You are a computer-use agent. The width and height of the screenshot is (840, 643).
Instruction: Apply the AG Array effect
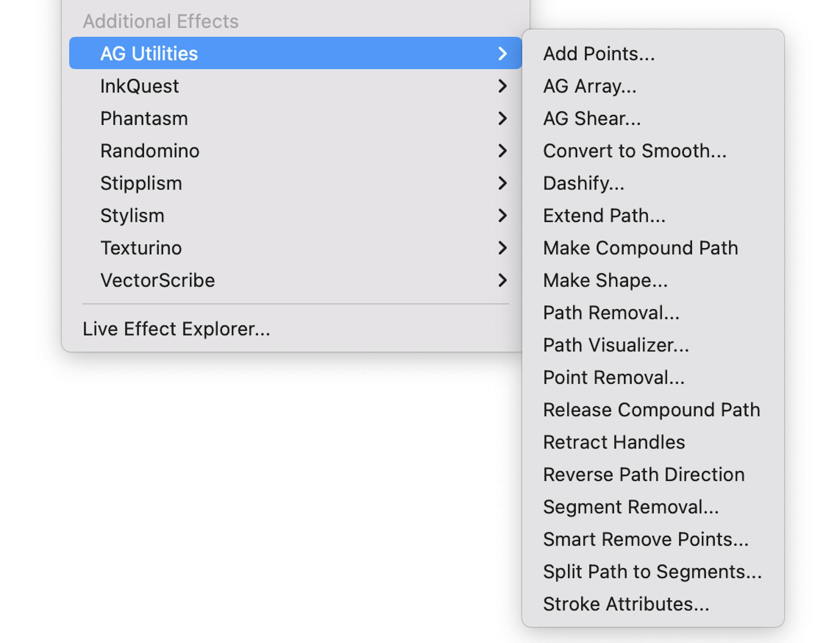[589, 86]
